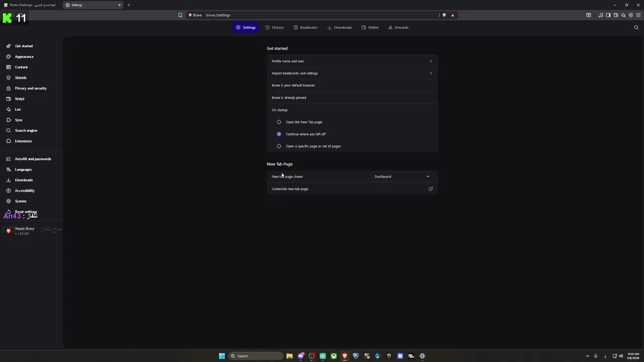Click the brave://settings address bar
The height and width of the screenshot is (362, 644).
pyautogui.click(x=322, y=15)
